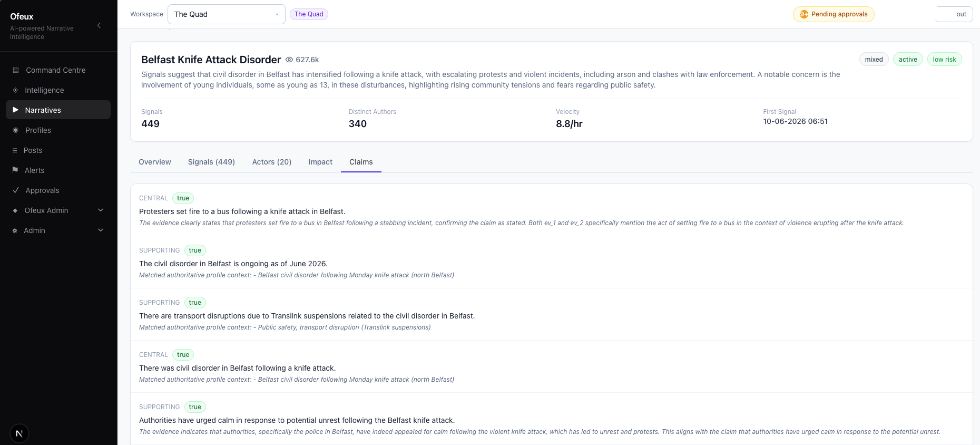Collapse the sidebar with the chevron arrow
The width and height of the screenshot is (980, 445).
point(99,25)
